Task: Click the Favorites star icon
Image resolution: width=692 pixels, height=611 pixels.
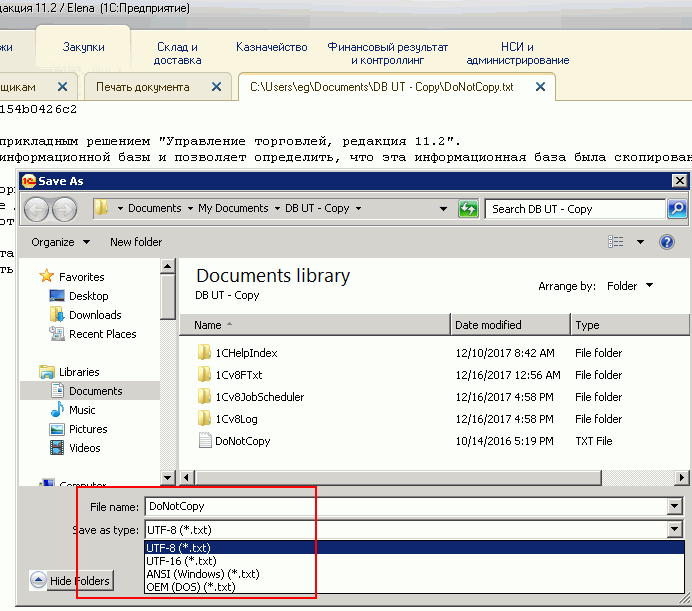Action: click(x=46, y=276)
